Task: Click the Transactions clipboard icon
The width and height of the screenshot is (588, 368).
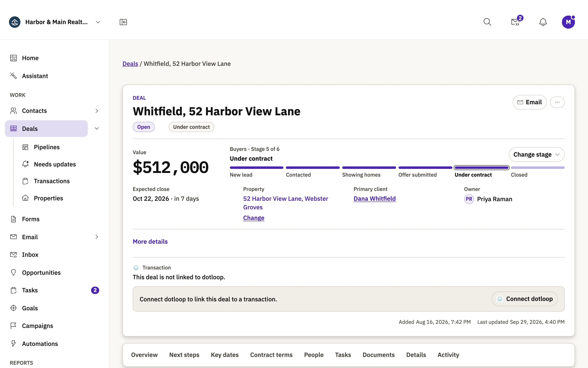Action: point(25,181)
